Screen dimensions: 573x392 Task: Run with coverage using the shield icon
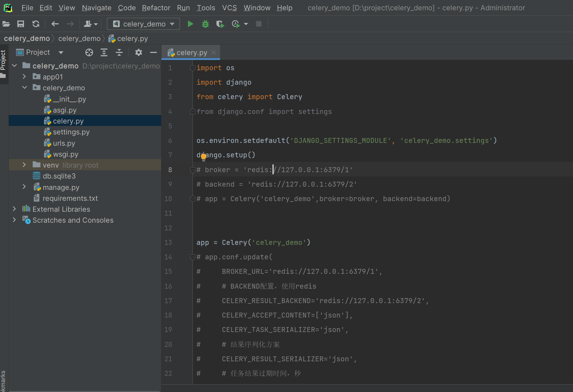click(x=220, y=24)
